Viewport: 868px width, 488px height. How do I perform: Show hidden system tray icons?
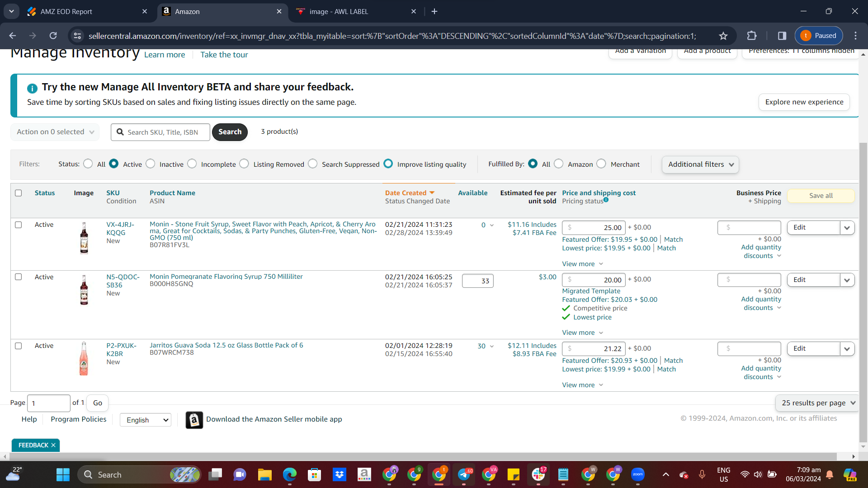pos(665,474)
